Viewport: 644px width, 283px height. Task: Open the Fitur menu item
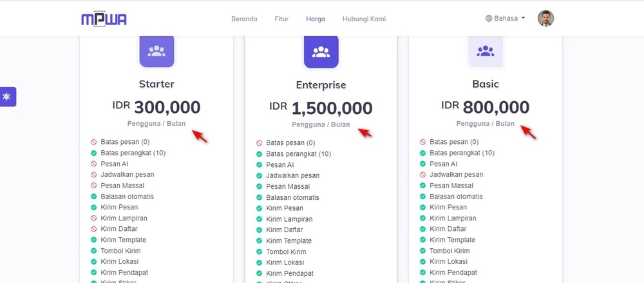pos(282,19)
